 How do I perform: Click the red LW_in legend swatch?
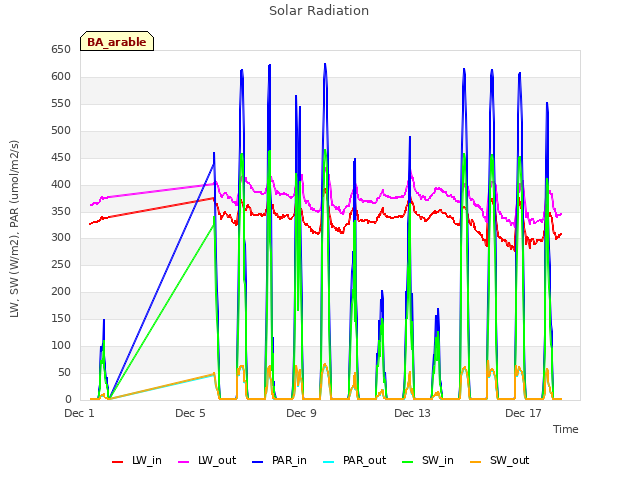coord(118,462)
